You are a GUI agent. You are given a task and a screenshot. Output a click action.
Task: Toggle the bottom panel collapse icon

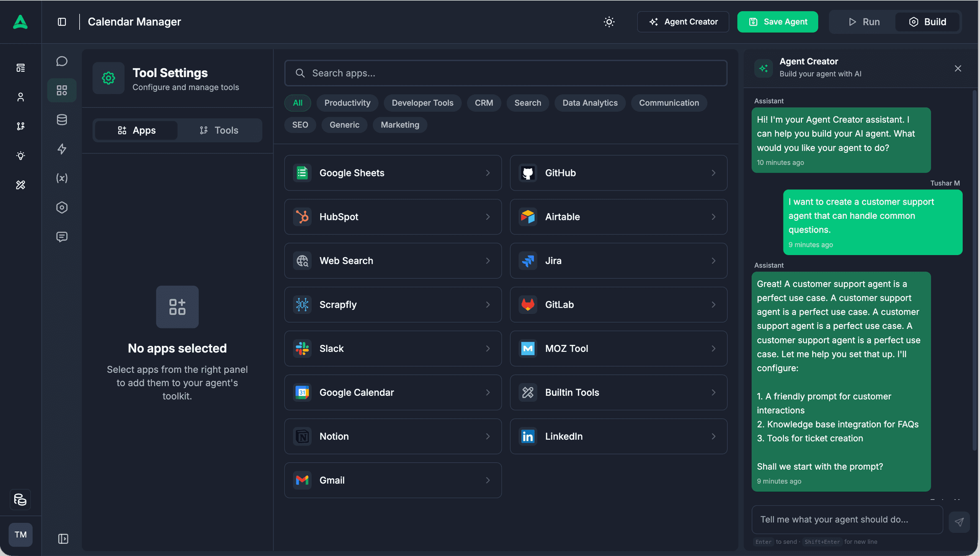click(63, 538)
